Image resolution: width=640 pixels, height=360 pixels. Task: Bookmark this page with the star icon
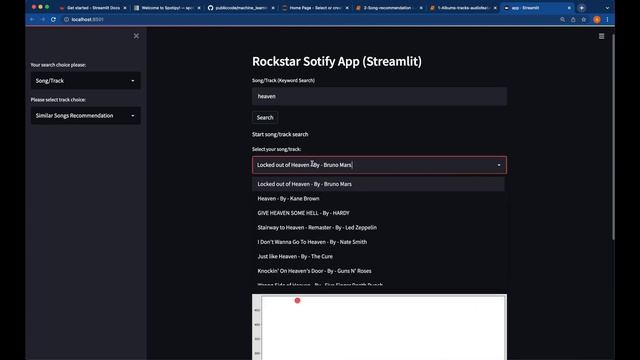(584, 19)
